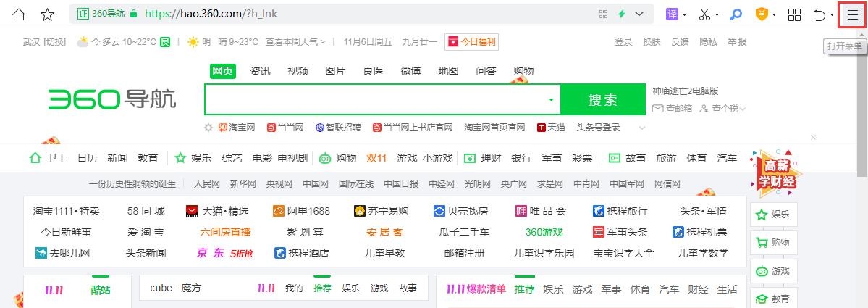Open the QR code icon in address bar
This screenshot has height=308, width=868.
[603, 14]
